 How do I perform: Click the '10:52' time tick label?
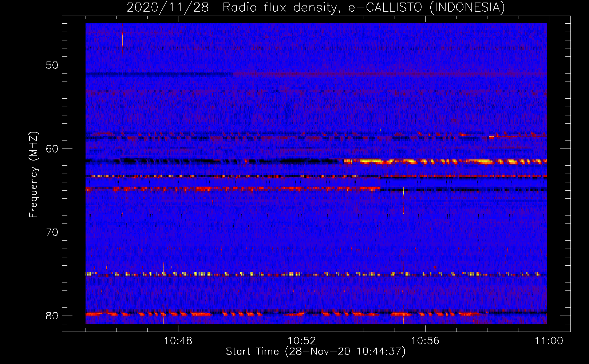tap(302, 341)
